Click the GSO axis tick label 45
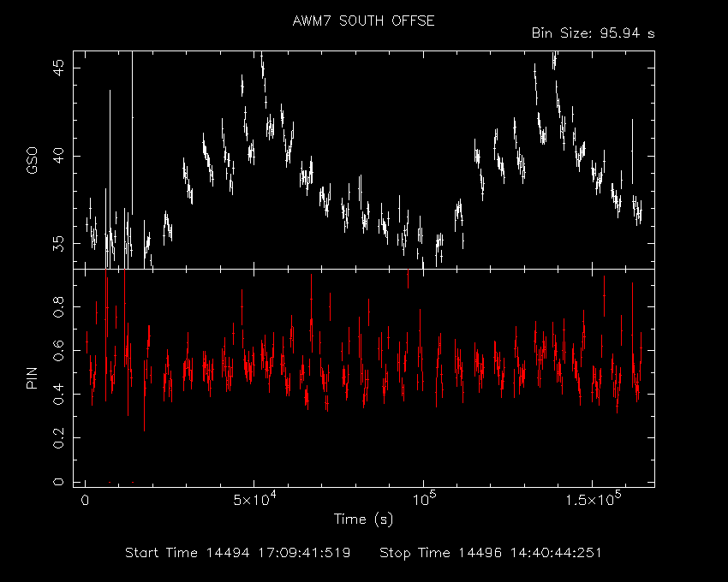The image size is (728, 582). 58,68
